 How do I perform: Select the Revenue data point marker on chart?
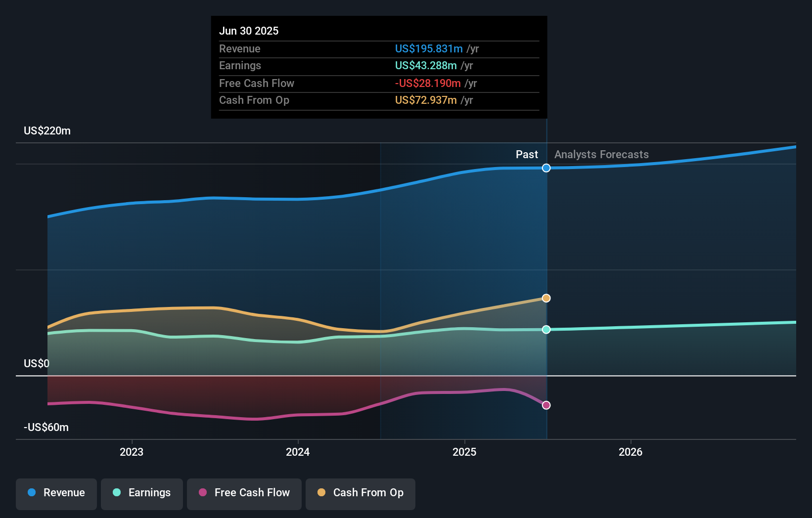[546, 168]
